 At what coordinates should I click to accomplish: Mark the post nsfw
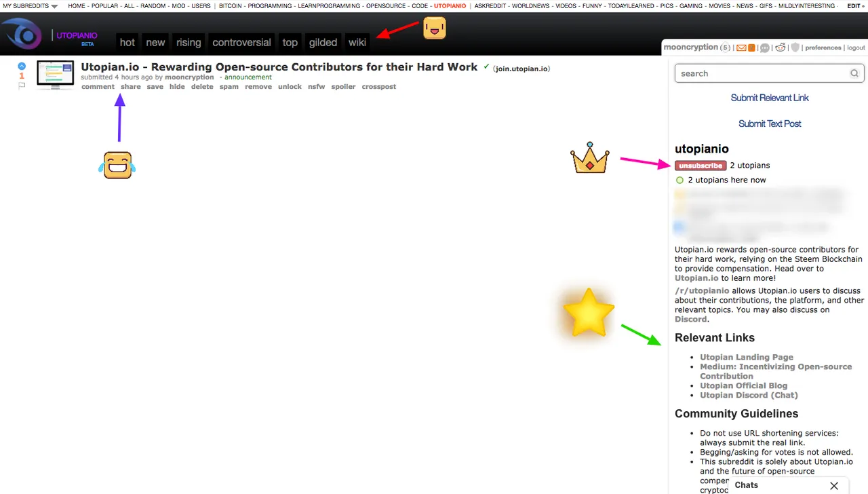click(317, 87)
